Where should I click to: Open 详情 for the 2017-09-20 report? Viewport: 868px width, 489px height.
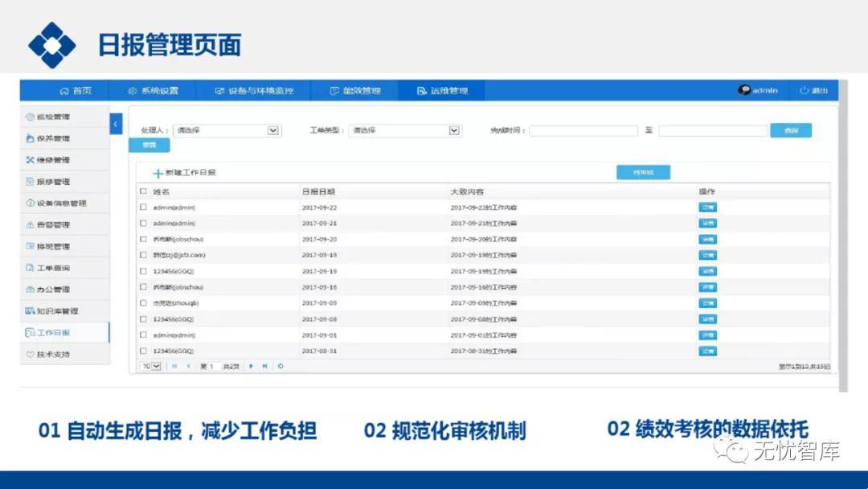pos(707,240)
